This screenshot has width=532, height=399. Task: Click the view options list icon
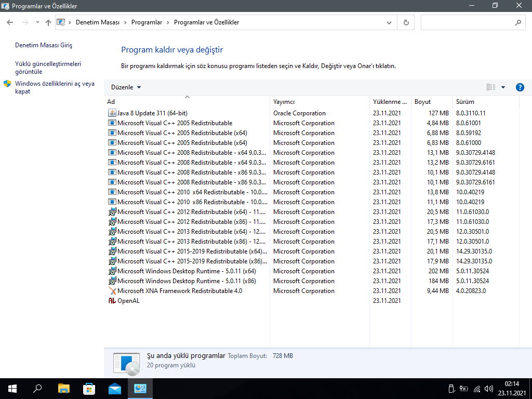click(491, 87)
